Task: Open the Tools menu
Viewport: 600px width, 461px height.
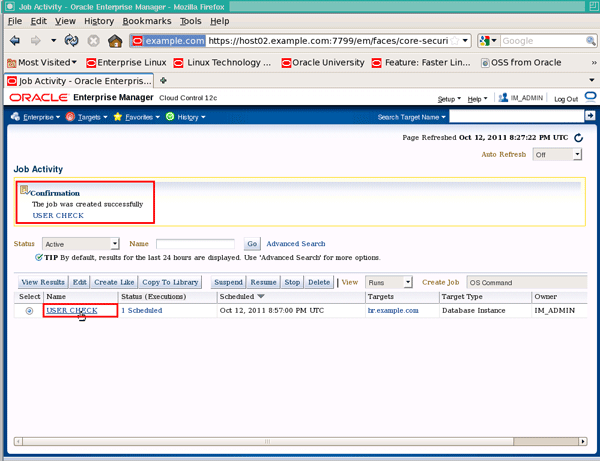Action: (191, 21)
